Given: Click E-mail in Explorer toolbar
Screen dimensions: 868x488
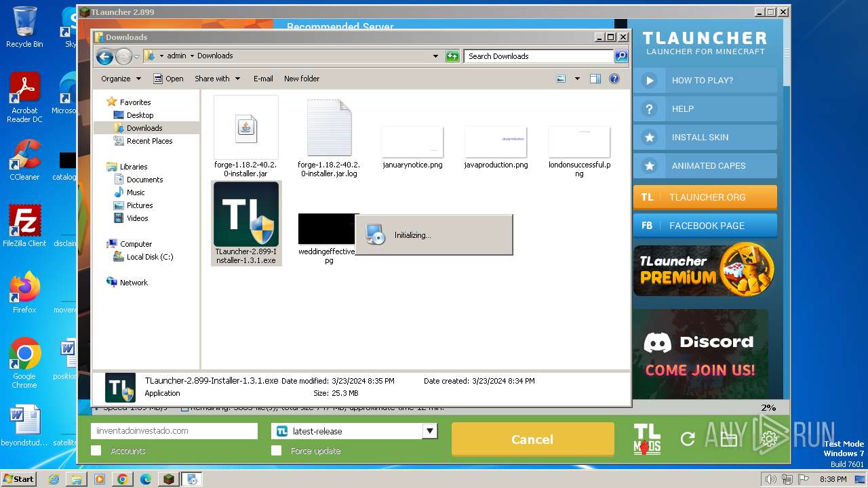Looking at the screenshot, I should (263, 79).
